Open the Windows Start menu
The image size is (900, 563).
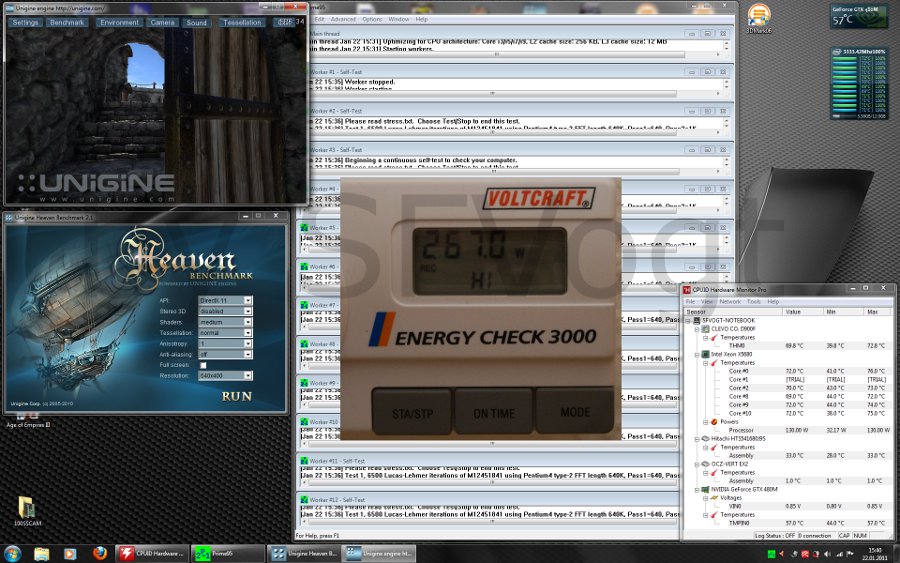pos(13,554)
